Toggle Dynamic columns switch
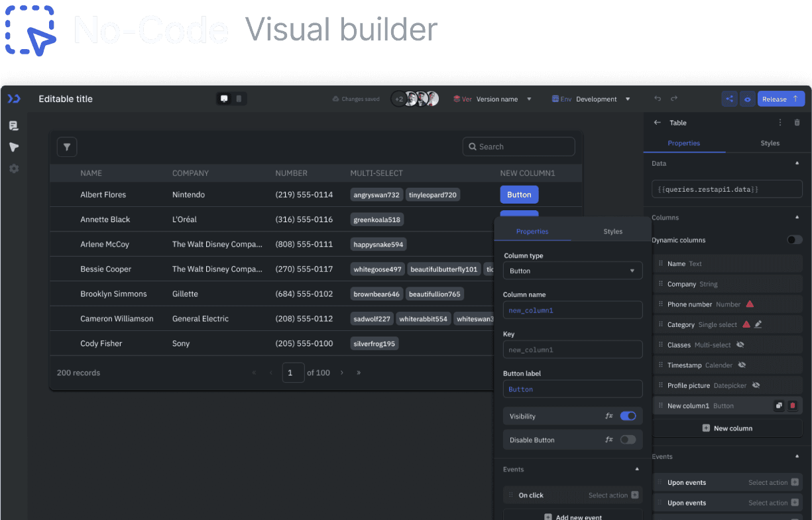Viewport: 812px width, 520px height. [794, 240]
